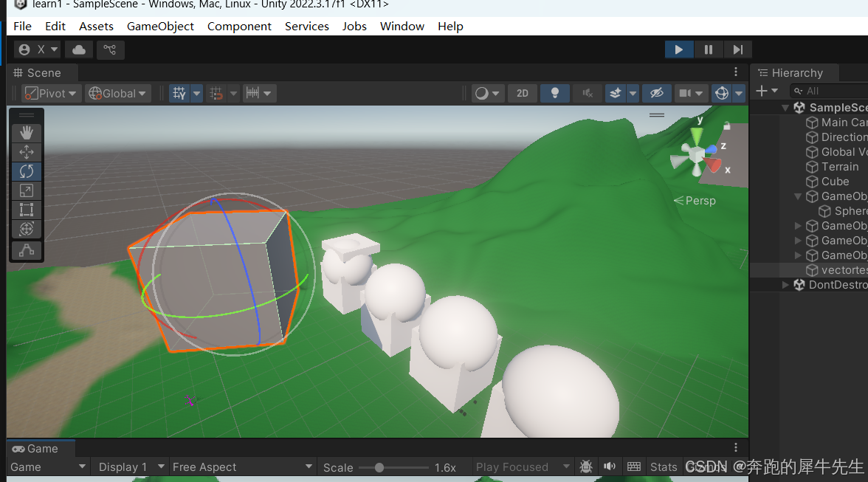Open the Gizmos dropdown arrow
The height and width of the screenshot is (482, 868).
[x=739, y=93]
